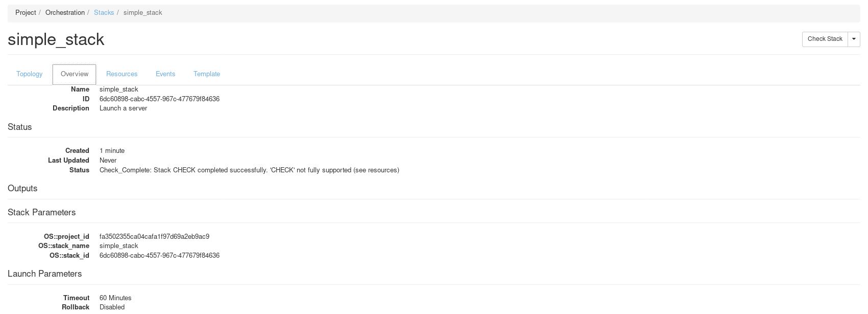
Task: Click the Stack Parameters heading
Action: 42,213
